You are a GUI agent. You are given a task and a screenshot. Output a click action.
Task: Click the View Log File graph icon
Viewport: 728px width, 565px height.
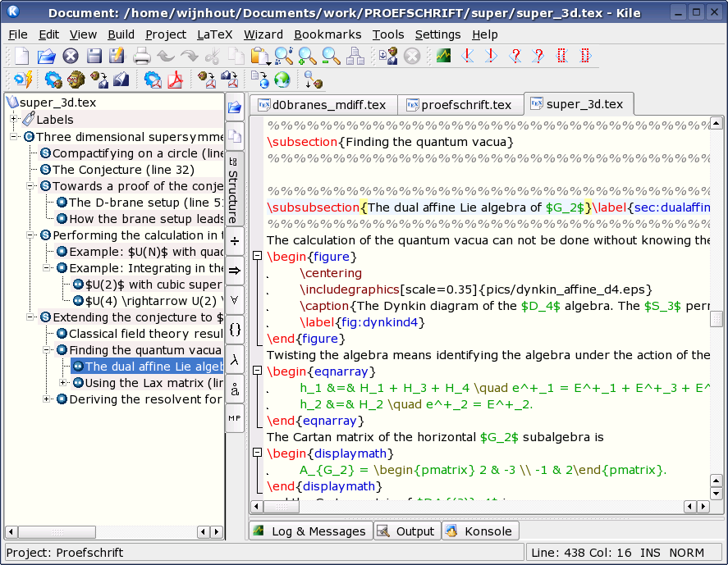pos(443,56)
